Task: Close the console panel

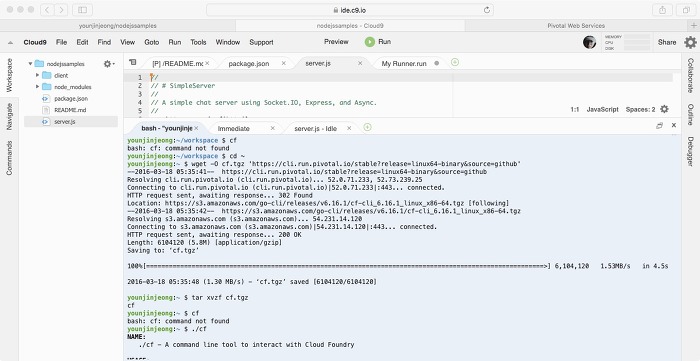Action: (674, 126)
